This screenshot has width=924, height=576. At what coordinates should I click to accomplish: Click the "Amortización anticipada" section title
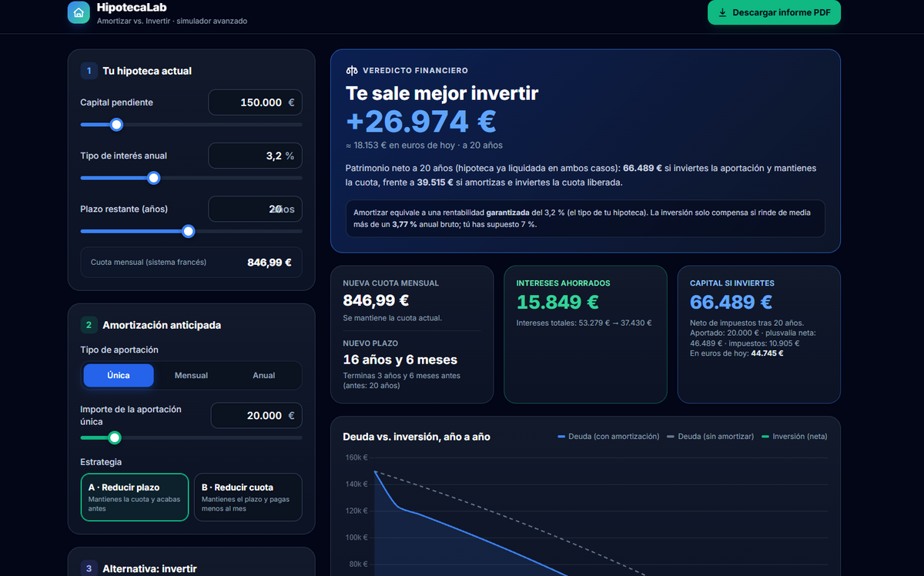[162, 325]
